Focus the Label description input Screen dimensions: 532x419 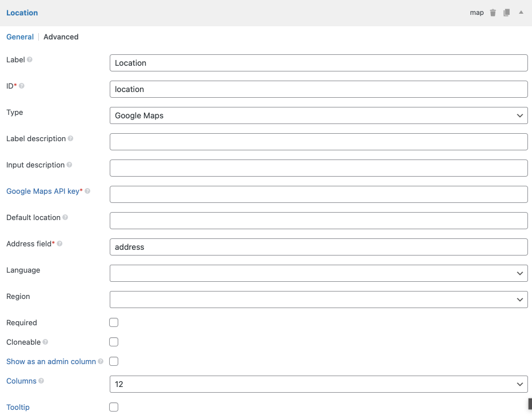tap(319, 142)
